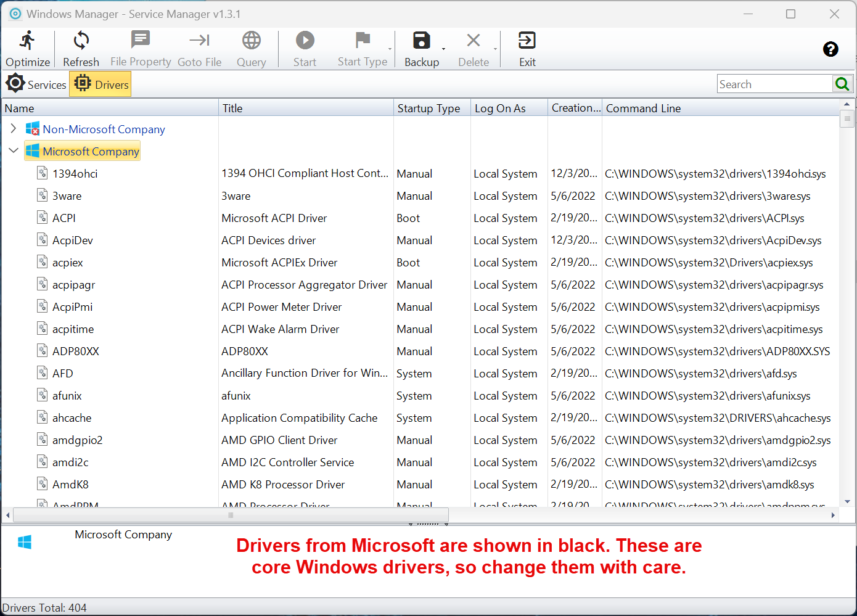Screen dimensions: 857x616
Task: Click into the Search input field
Action: pos(775,84)
